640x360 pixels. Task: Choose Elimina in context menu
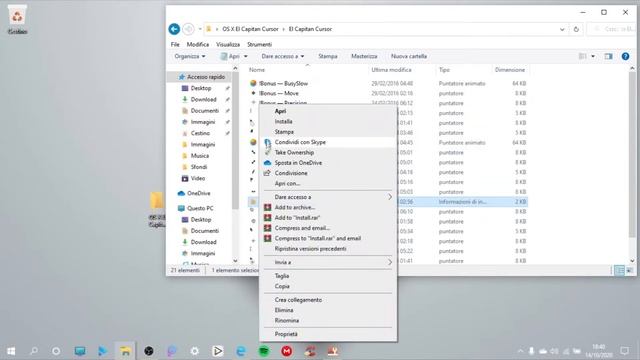[x=328, y=310]
